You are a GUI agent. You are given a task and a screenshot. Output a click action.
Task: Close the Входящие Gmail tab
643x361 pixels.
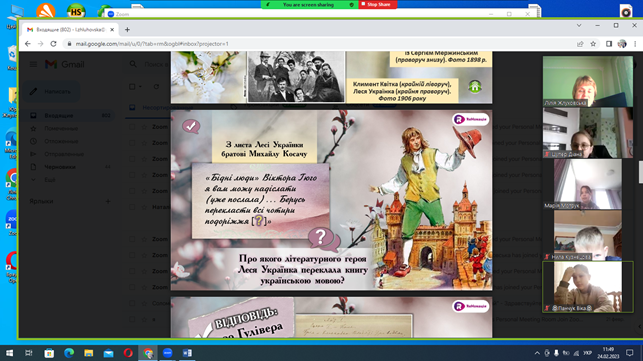point(112,30)
